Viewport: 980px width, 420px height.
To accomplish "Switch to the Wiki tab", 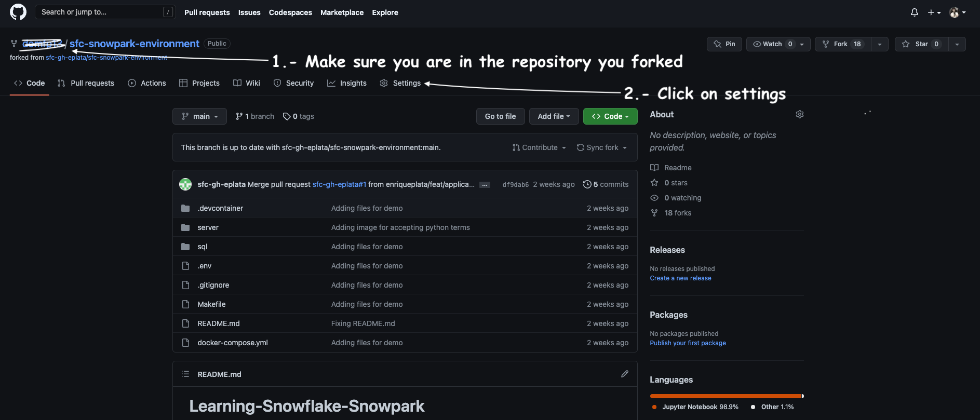I will tap(247, 83).
